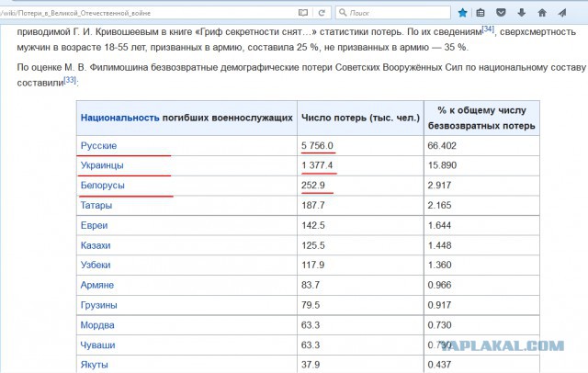Image resolution: width=588 pixels, height=373 pixels.
Task: Open the Мордва link
Action: [x=97, y=325]
